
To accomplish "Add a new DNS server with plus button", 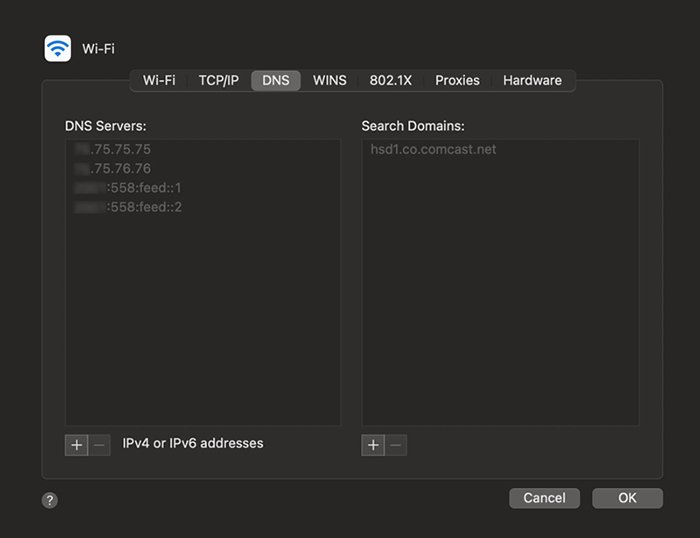I will pyautogui.click(x=76, y=445).
